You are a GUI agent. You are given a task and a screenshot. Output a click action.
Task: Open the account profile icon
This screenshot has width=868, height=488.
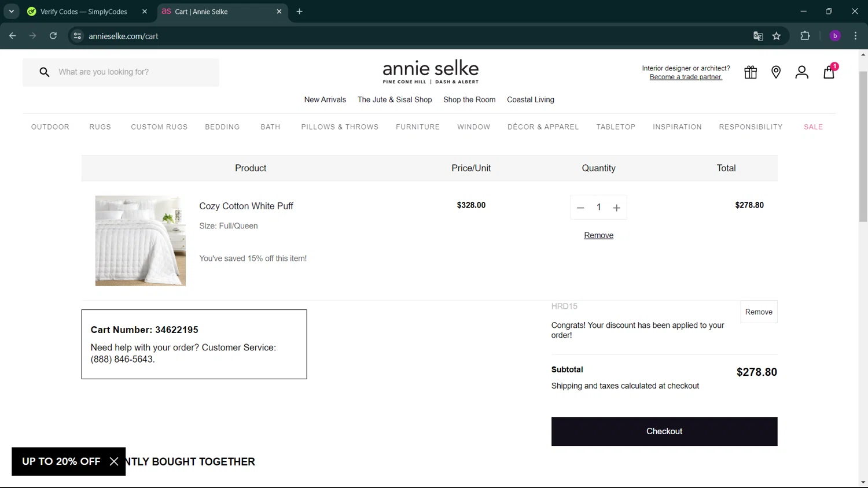click(801, 72)
